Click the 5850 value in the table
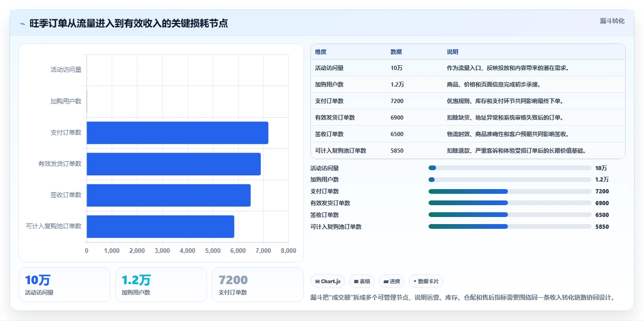The image size is (644, 321). pyautogui.click(x=397, y=151)
